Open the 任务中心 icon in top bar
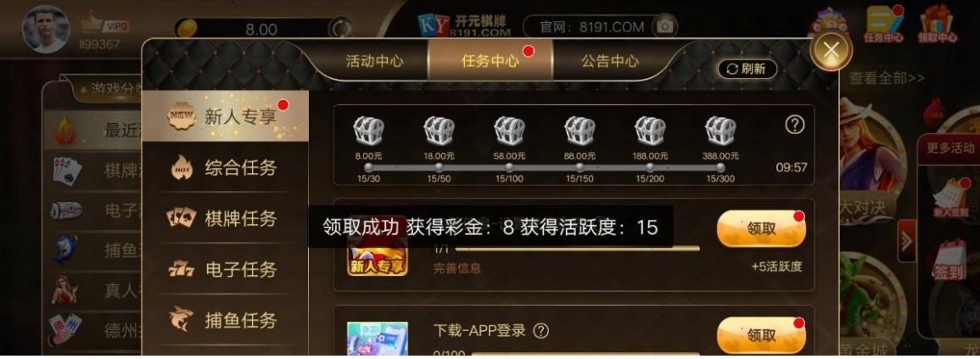980x359 pixels. click(884, 25)
